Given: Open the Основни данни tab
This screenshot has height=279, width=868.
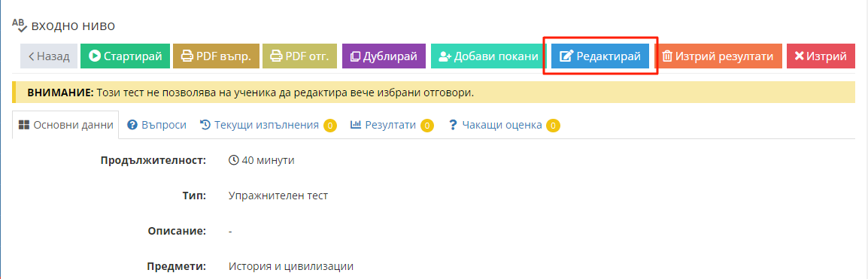Looking at the screenshot, I should [x=65, y=125].
